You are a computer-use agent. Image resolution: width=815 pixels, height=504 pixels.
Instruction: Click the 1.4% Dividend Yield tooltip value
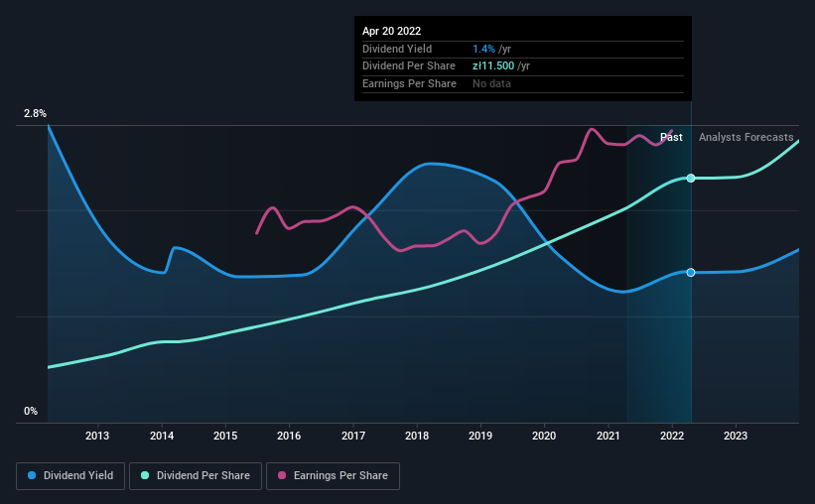(x=483, y=49)
